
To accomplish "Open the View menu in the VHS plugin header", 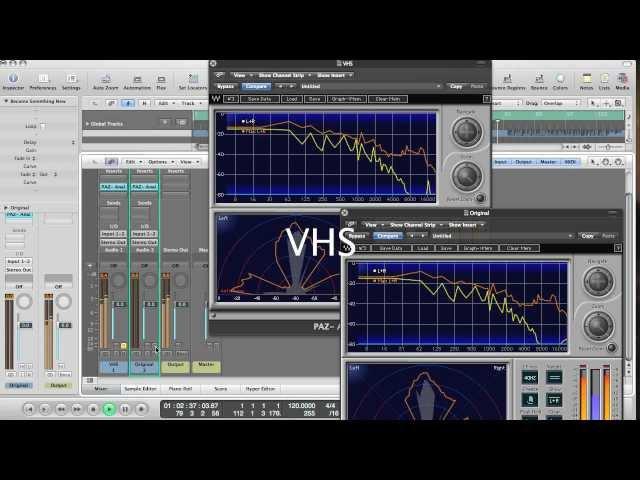I will click(242, 75).
